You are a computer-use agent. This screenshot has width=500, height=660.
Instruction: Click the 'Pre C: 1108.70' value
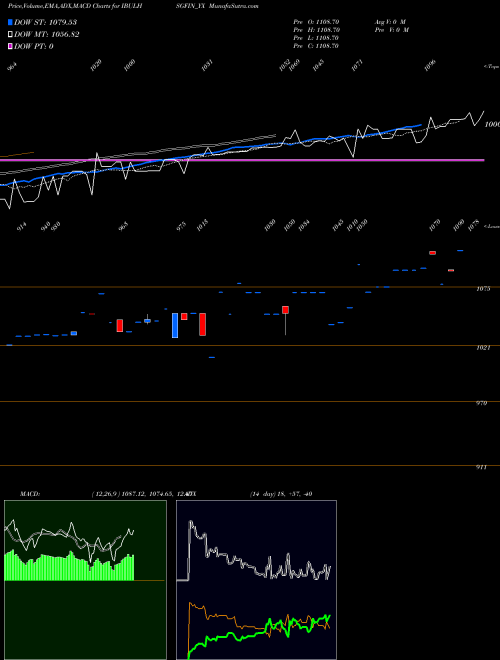(316, 46)
